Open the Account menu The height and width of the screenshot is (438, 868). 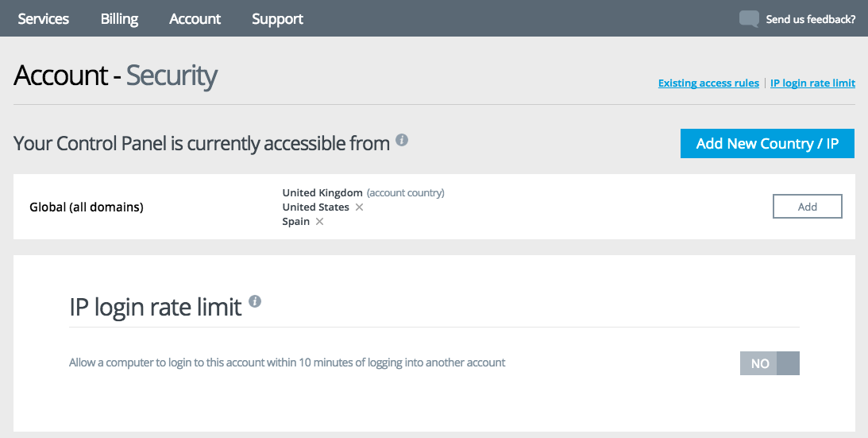pos(195,19)
